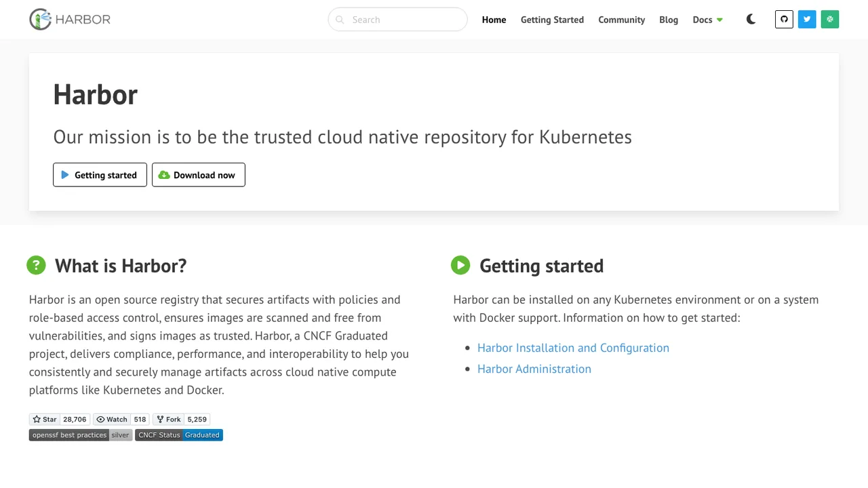Click the green question mark icon
868x488 pixels.
[36, 265]
